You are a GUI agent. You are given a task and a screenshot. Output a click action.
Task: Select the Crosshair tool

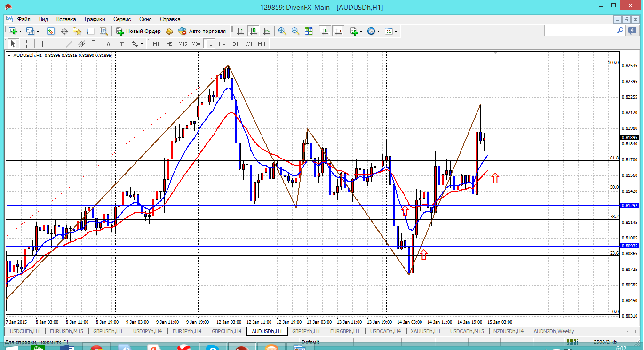pyautogui.click(x=27, y=44)
